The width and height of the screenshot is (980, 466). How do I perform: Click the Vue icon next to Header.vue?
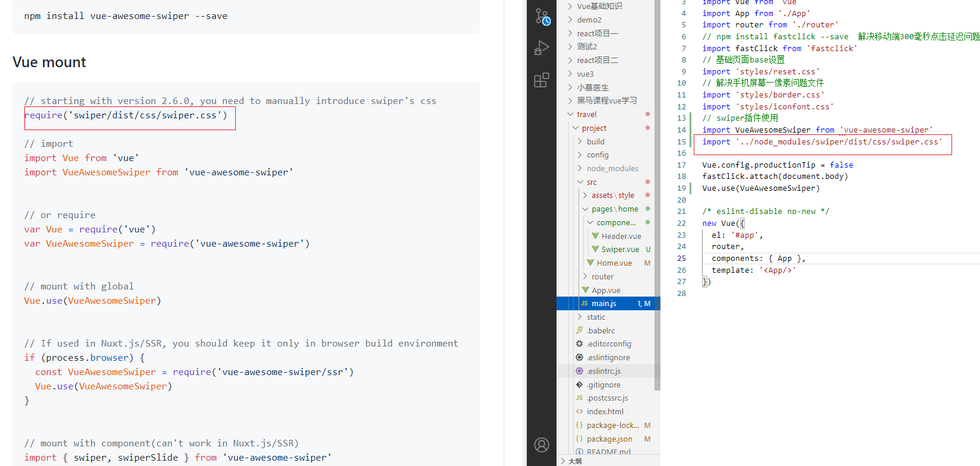pyautogui.click(x=595, y=236)
